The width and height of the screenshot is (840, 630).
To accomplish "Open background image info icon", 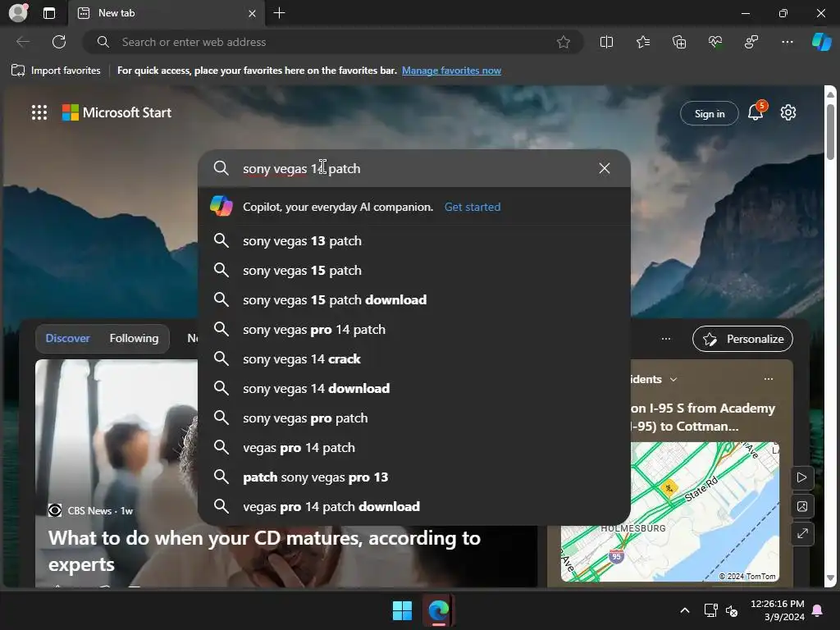I will coord(802,506).
